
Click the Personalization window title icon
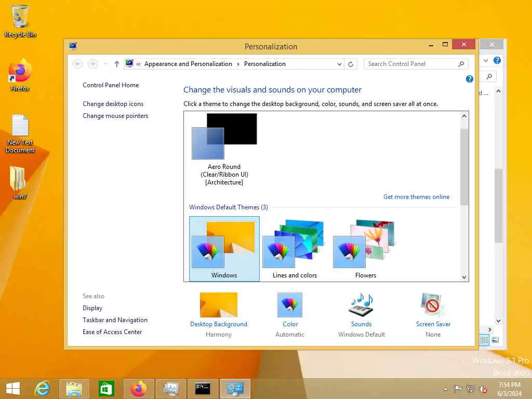pos(73,46)
